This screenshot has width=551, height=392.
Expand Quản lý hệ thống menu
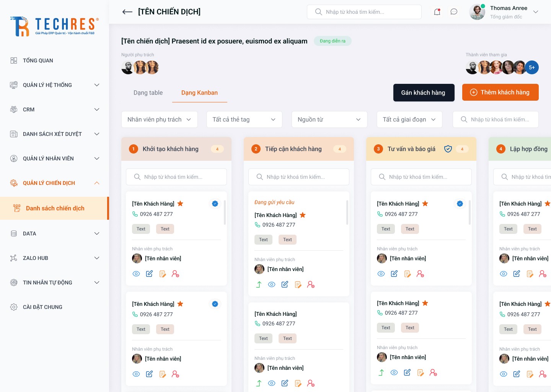click(x=54, y=85)
